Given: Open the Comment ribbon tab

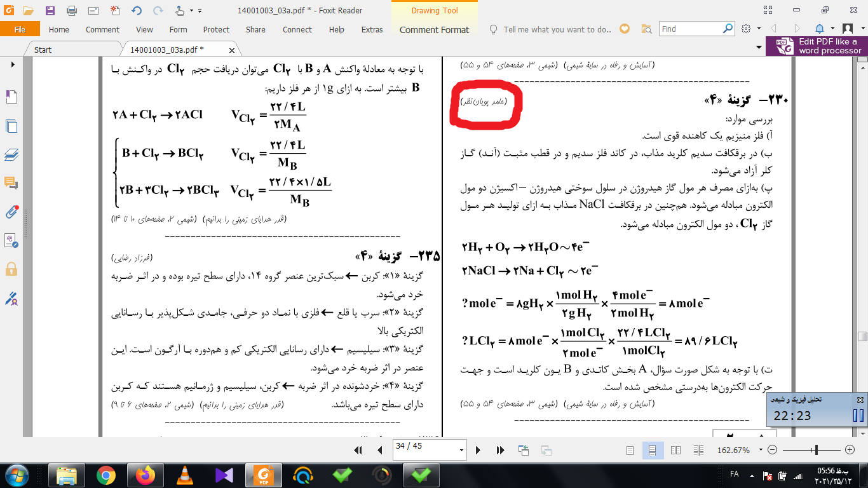Looking at the screenshot, I should pos(102,29).
